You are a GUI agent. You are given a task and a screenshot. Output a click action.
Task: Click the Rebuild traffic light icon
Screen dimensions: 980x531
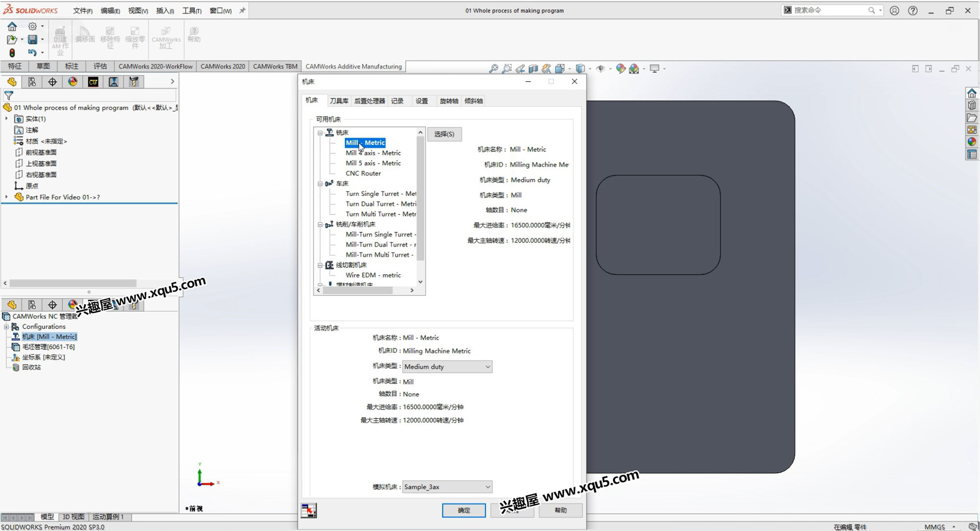12,52
